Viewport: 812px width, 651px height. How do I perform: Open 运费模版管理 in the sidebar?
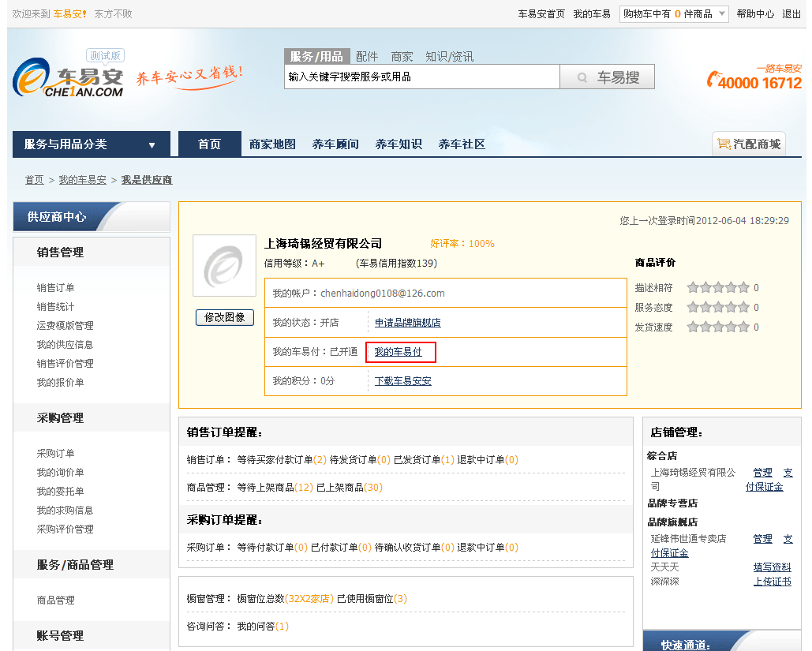65,325
